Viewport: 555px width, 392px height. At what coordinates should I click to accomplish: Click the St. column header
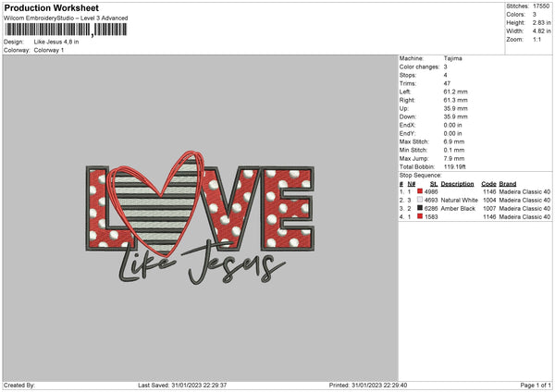(x=434, y=184)
